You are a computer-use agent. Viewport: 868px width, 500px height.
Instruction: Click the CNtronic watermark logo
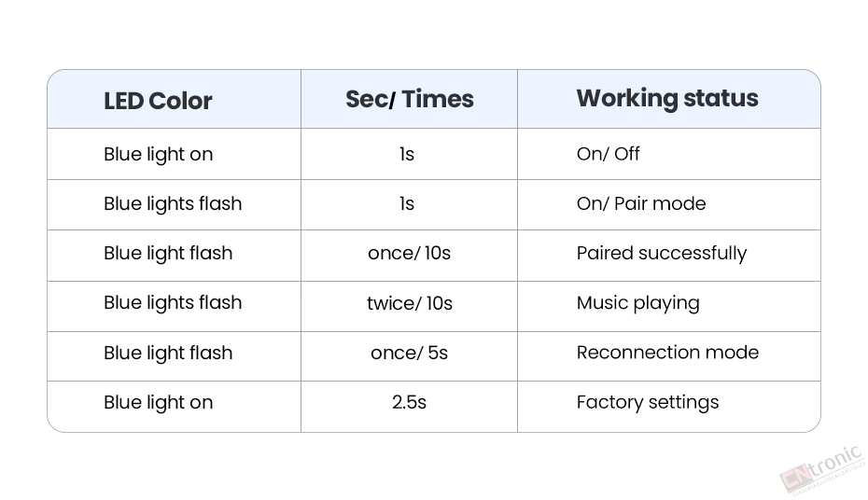[821, 466]
